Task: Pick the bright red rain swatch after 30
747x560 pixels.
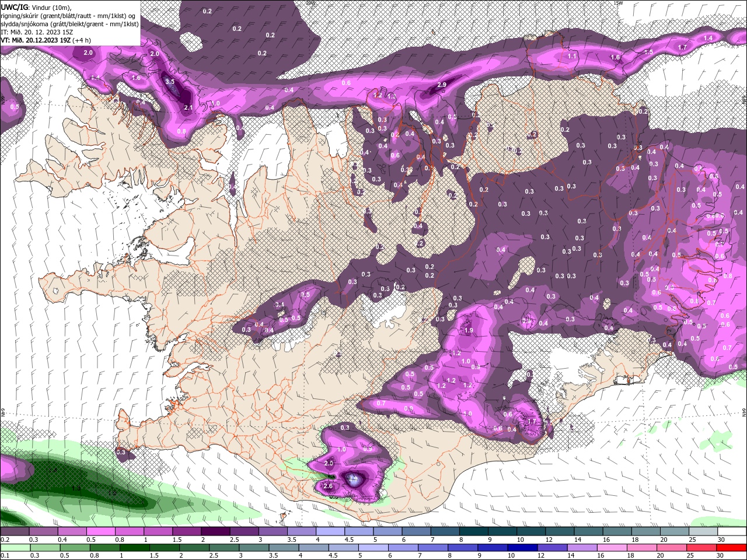Action: point(731,548)
